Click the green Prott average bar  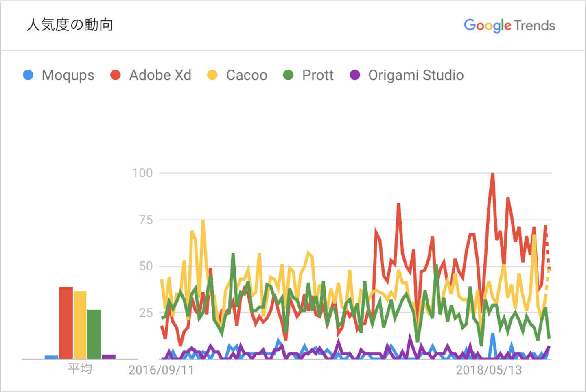point(94,334)
